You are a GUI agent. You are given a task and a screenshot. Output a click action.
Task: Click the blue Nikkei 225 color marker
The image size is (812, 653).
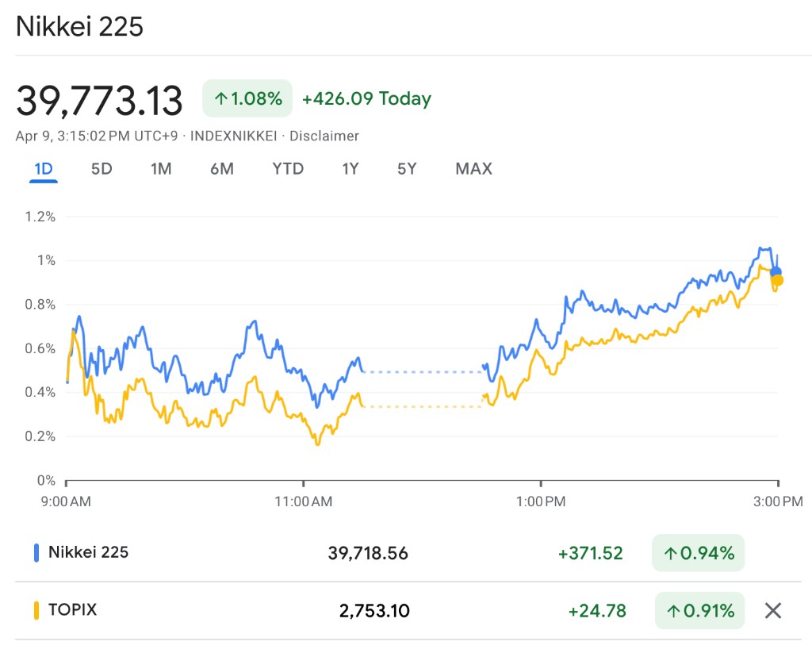[36, 553]
